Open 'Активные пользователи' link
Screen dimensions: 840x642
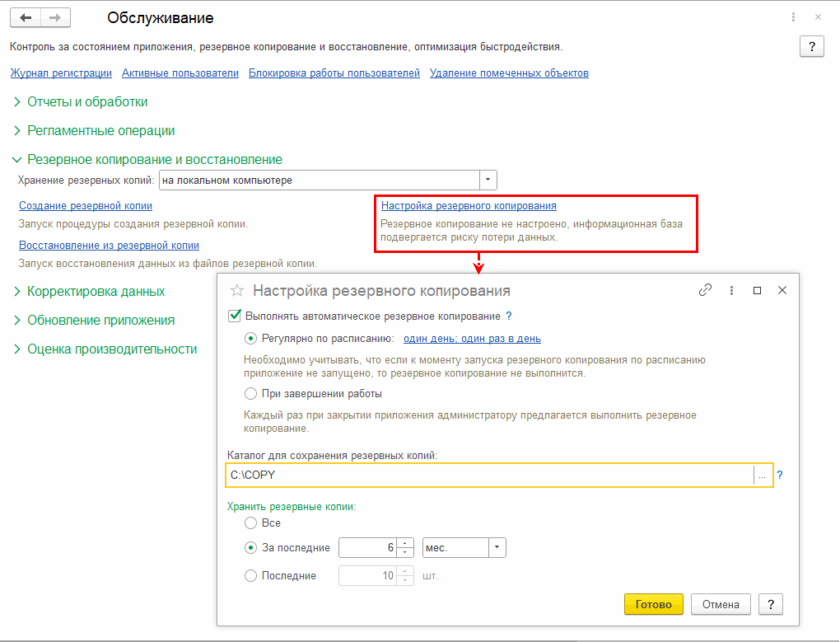180,73
